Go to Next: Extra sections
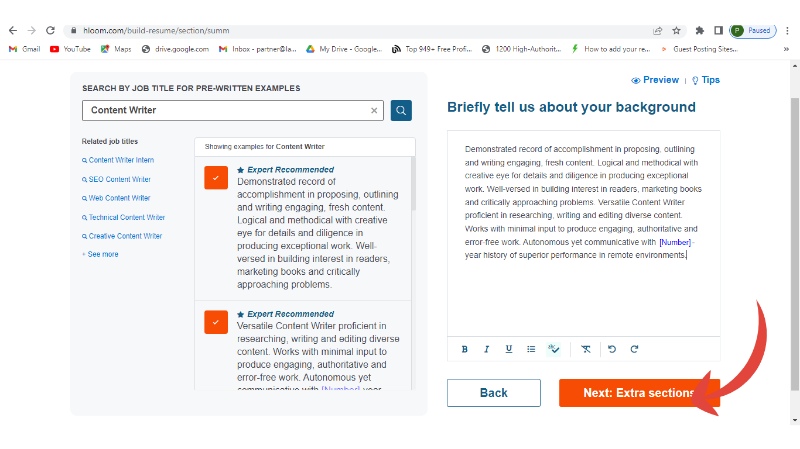800x449 pixels. pos(638,393)
